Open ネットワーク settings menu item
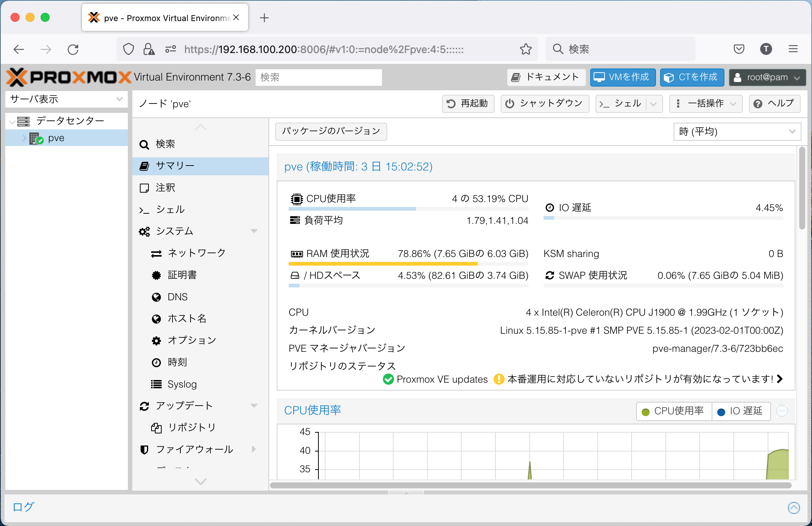Image resolution: width=812 pixels, height=526 pixels. (200, 253)
